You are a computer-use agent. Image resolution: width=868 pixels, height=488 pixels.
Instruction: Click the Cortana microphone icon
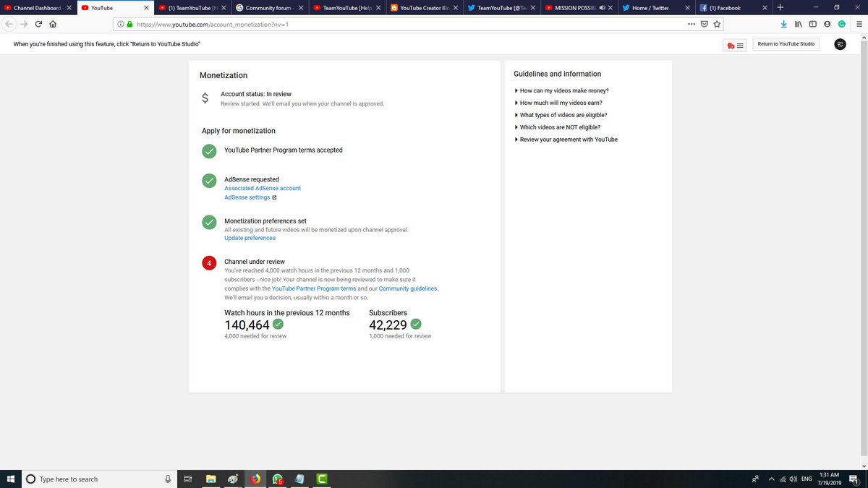(x=168, y=479)
